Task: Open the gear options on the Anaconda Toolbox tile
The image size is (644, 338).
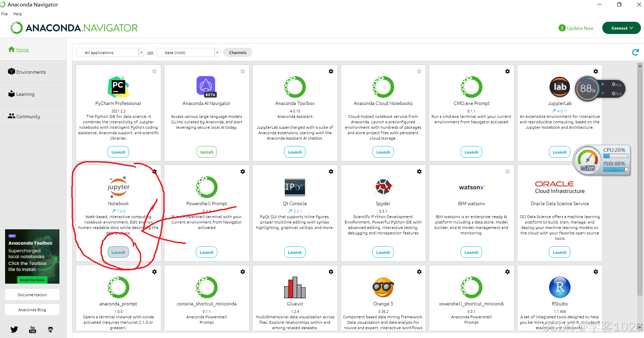Action: pos(331,71)
